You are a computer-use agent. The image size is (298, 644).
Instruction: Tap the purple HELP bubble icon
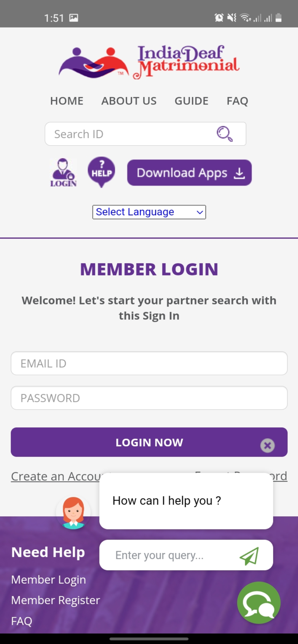102,172
